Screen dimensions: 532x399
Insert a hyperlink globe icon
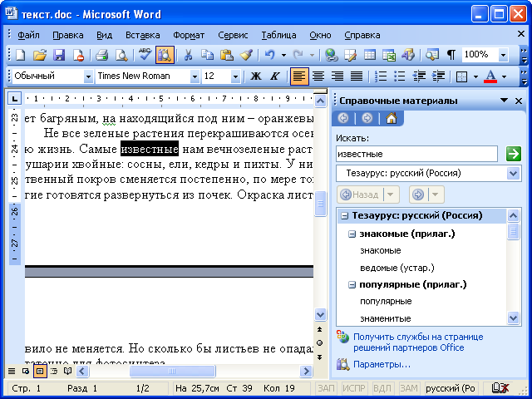point(331,55)
